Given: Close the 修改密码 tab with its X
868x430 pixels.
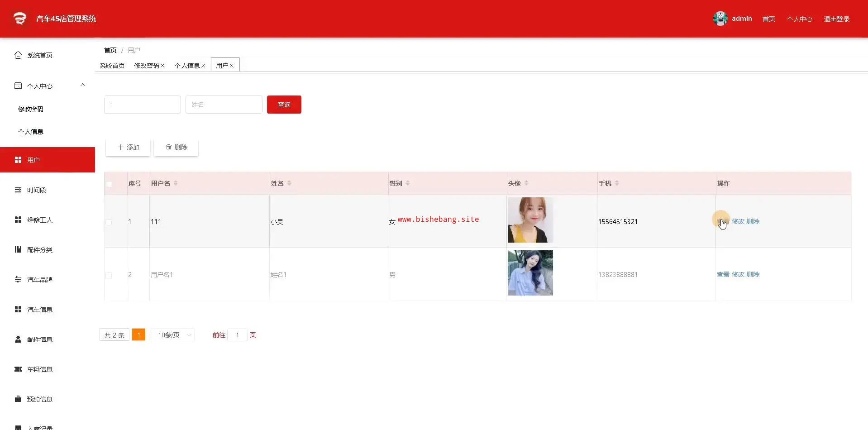Looking at the screenshot, I should pos(162,66).
